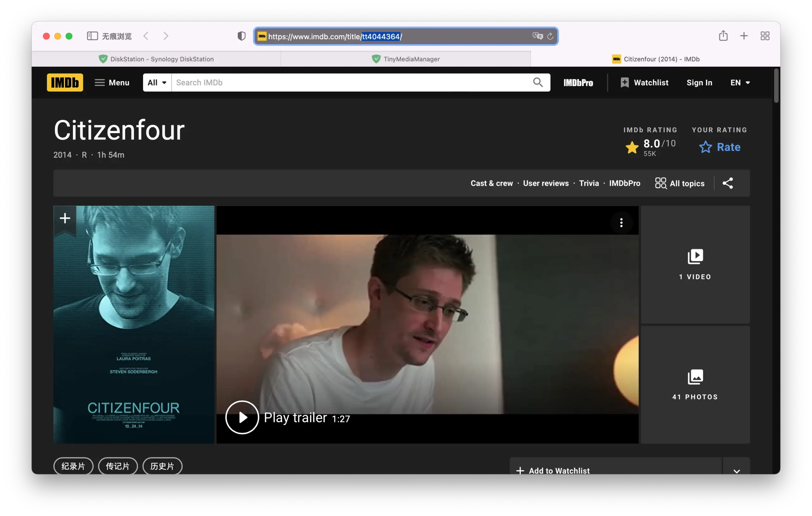Go forward in browser history

tap(166, 36)
